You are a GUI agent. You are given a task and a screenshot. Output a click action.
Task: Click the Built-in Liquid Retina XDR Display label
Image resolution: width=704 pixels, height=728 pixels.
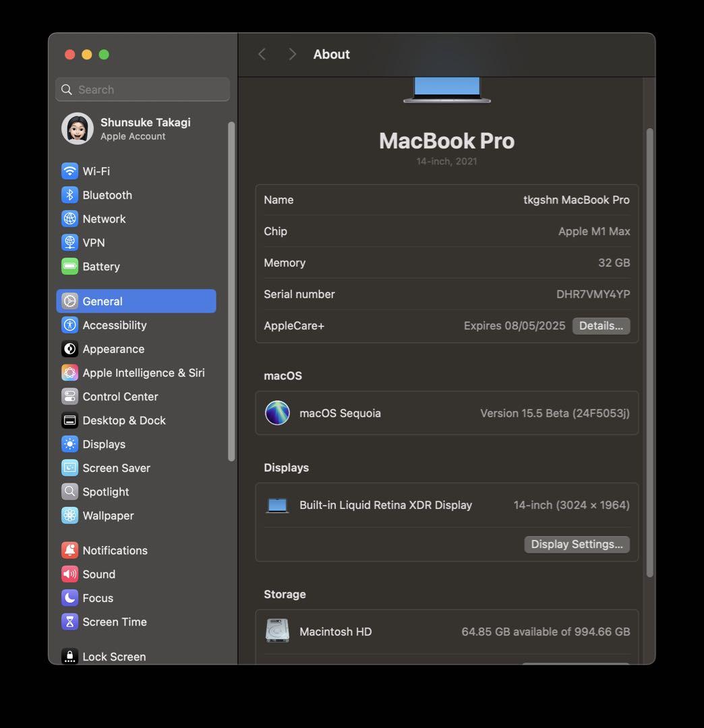point(386,505)
